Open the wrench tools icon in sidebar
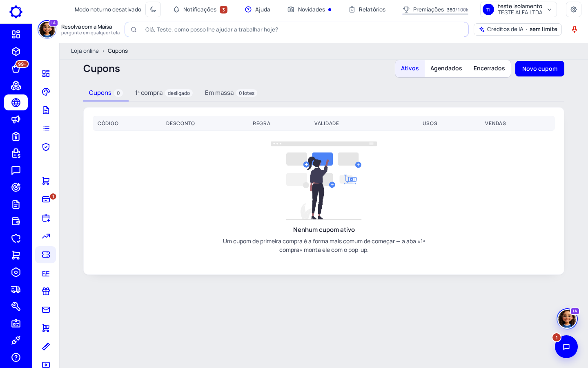This screenshot has width=588, height=368. tap(16, 306)
